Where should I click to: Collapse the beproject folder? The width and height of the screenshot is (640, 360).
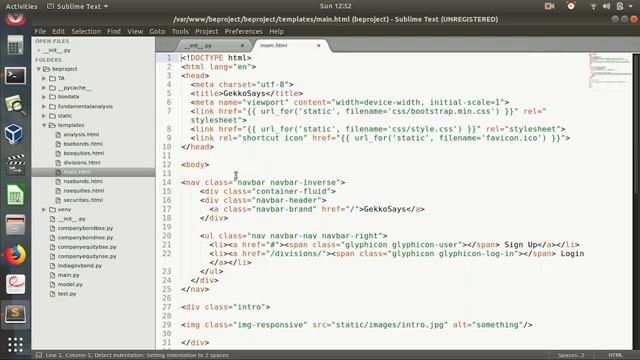point(39,69)
